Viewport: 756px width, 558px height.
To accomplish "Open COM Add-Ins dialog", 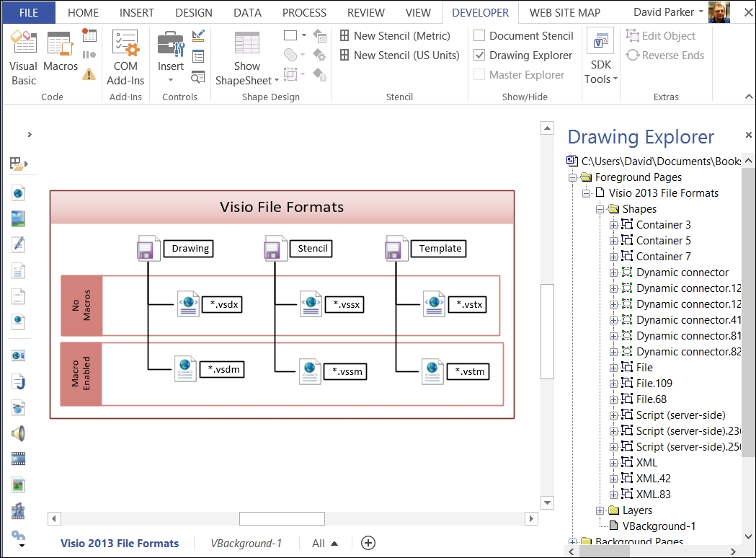I will click(x=125, y=58).
